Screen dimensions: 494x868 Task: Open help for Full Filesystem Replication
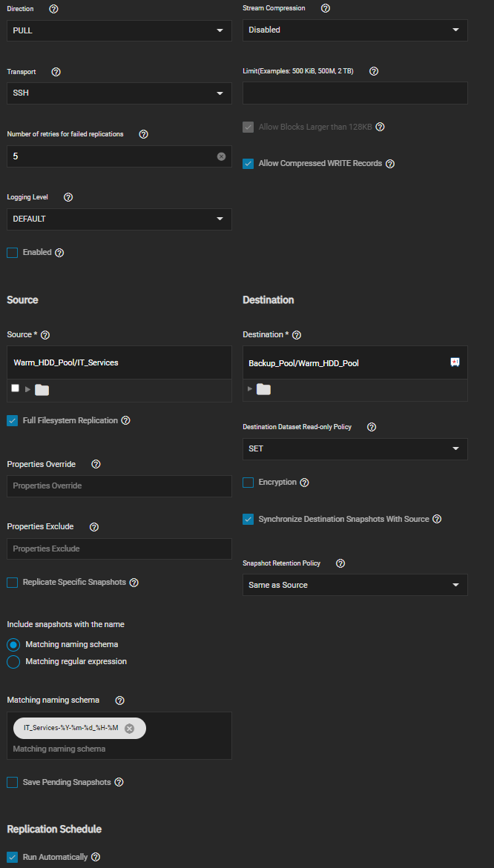(125, 421)
